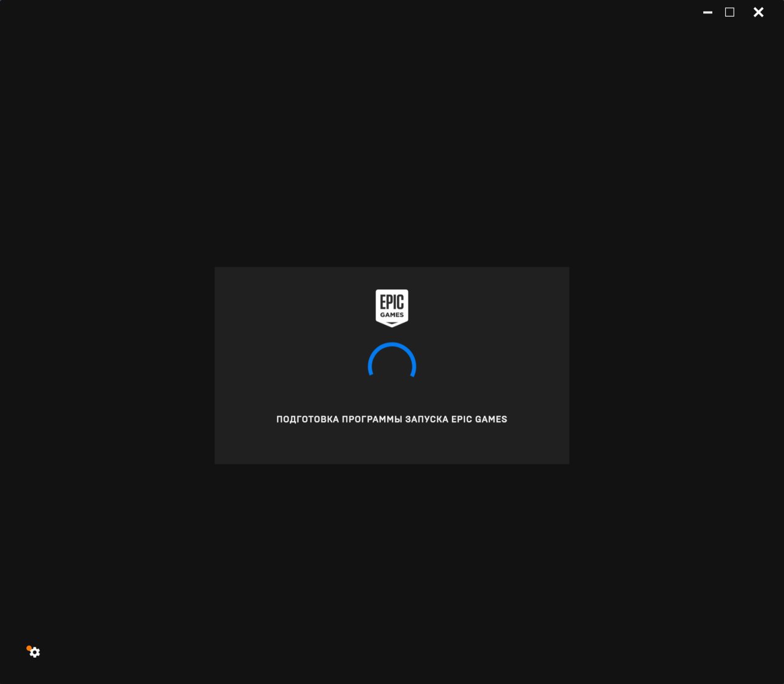This screenshot has height=684, width=784.
Task: Open the settings gear with orange notification dot
Action: pyautogui.click(x=34, y=652)
